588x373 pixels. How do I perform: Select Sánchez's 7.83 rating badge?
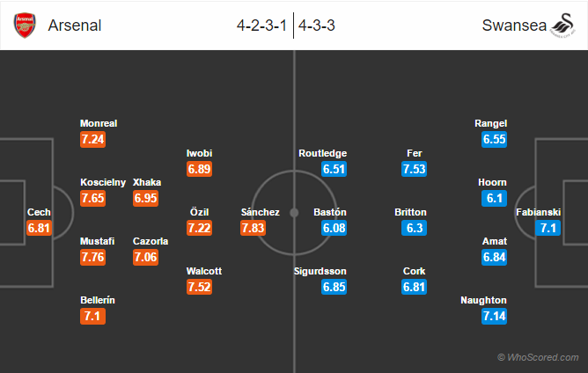coord(254,228)
